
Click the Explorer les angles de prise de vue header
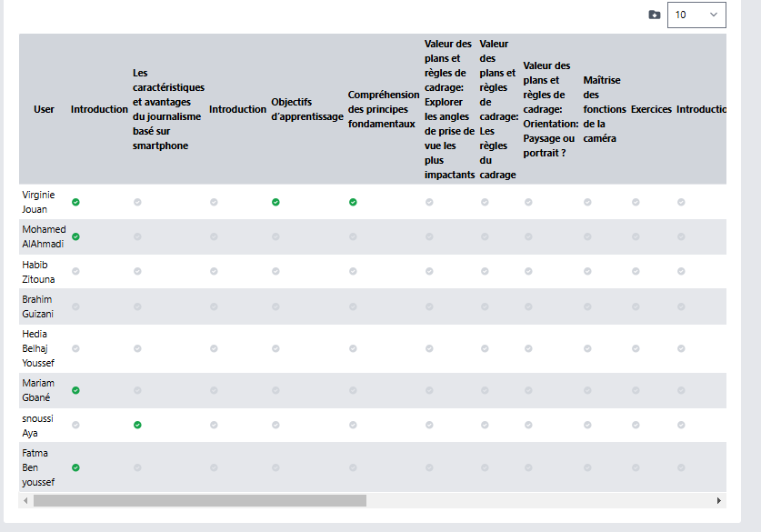(449, 109)
